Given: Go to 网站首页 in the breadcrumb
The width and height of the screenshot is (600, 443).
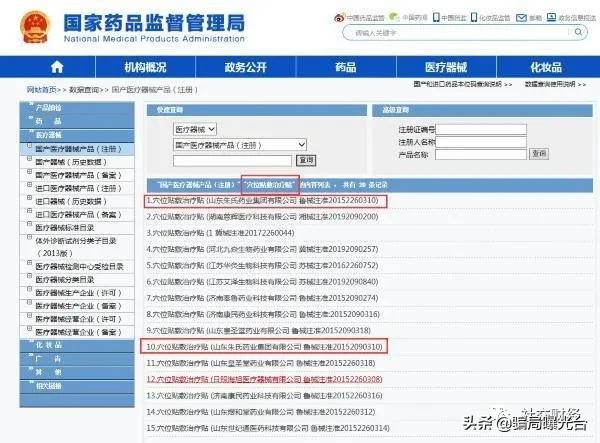Looking at the screenshot, I should point(41,90).
